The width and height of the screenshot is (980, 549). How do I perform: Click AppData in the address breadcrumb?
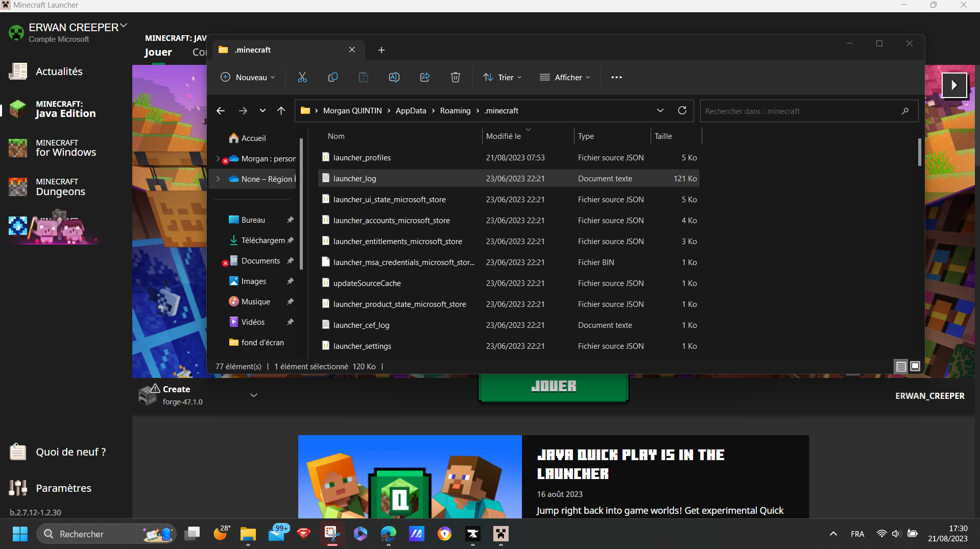[411, 110]
